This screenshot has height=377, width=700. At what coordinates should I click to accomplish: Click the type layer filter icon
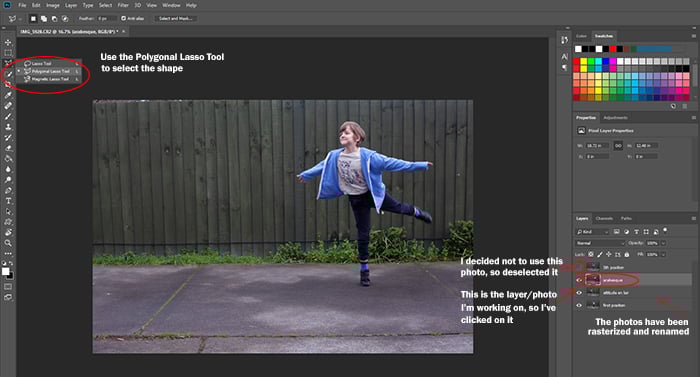pos(636,232)
